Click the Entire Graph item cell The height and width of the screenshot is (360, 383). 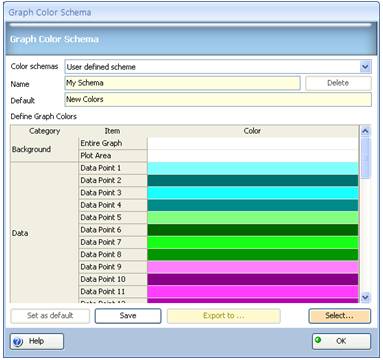[x=113, y=143]
